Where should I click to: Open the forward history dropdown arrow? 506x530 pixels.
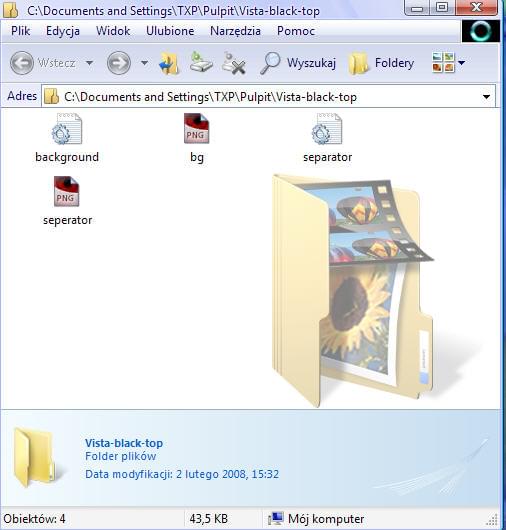144,63
